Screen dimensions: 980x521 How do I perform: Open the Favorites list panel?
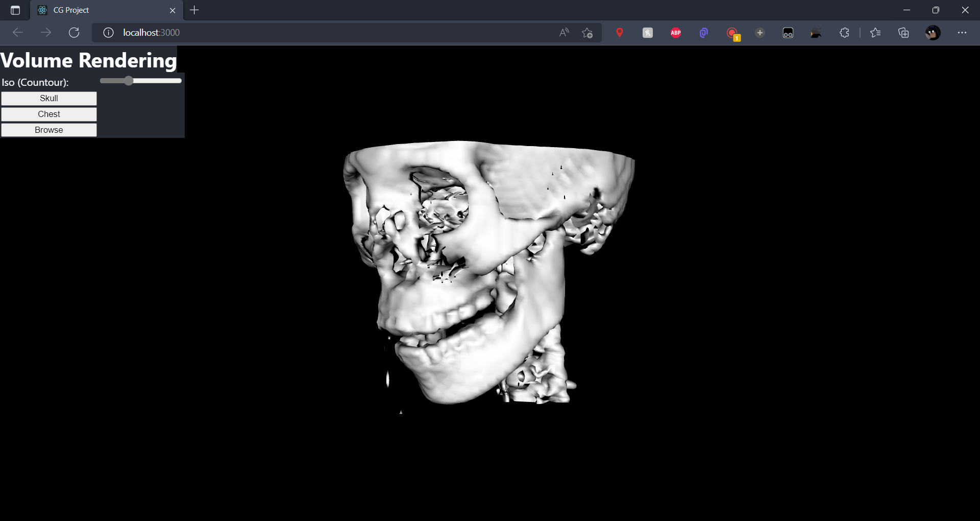pos(876,32)
